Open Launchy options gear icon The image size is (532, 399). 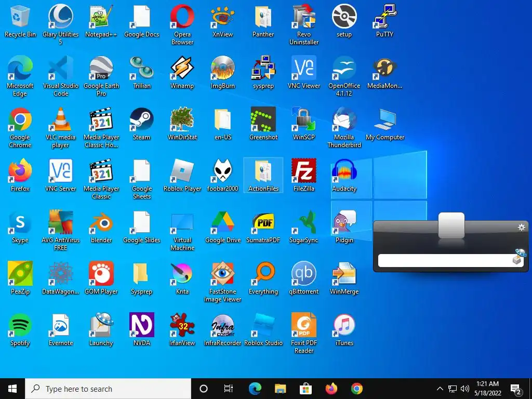[x=521, y=228]
